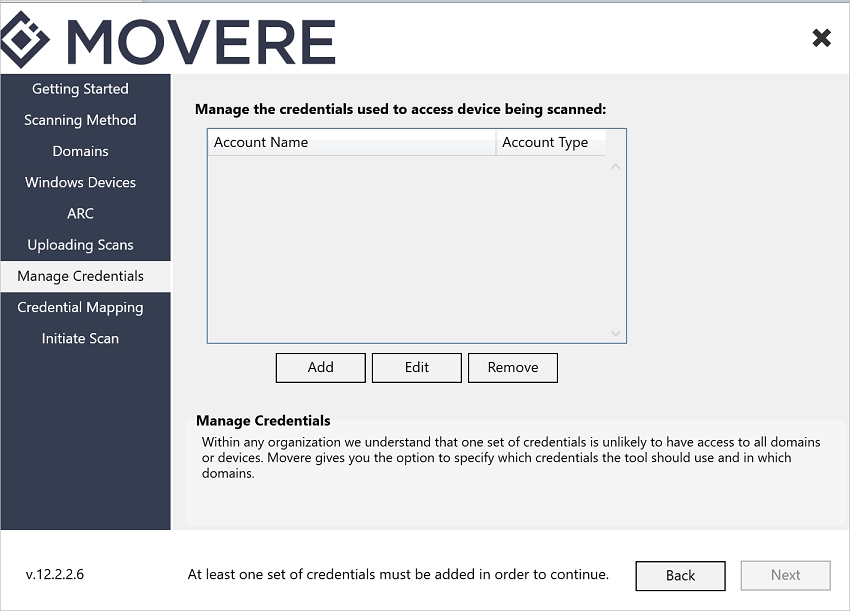Go Back to previous step
This screenshot has height=611, width=850.
click(680, 575)
